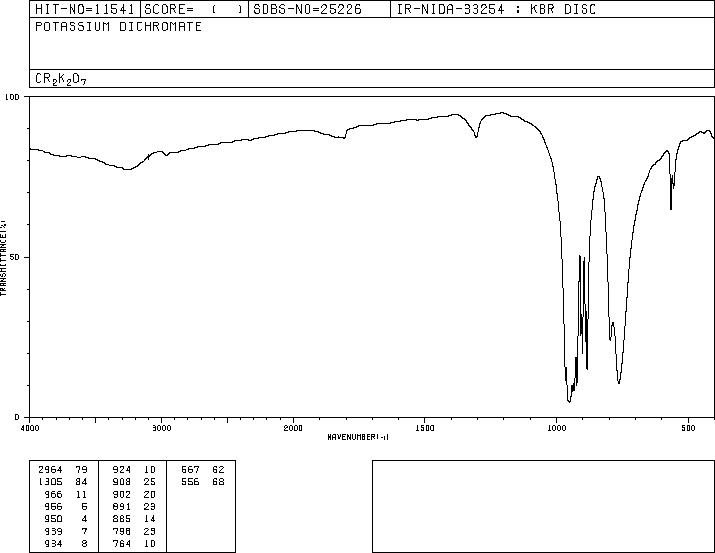Click the HIT-NO=11541 header cell

coord(85,9)
